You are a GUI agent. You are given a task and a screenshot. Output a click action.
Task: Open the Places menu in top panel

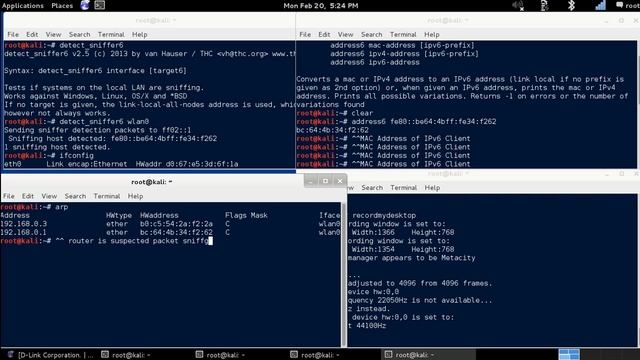point(62,6)
